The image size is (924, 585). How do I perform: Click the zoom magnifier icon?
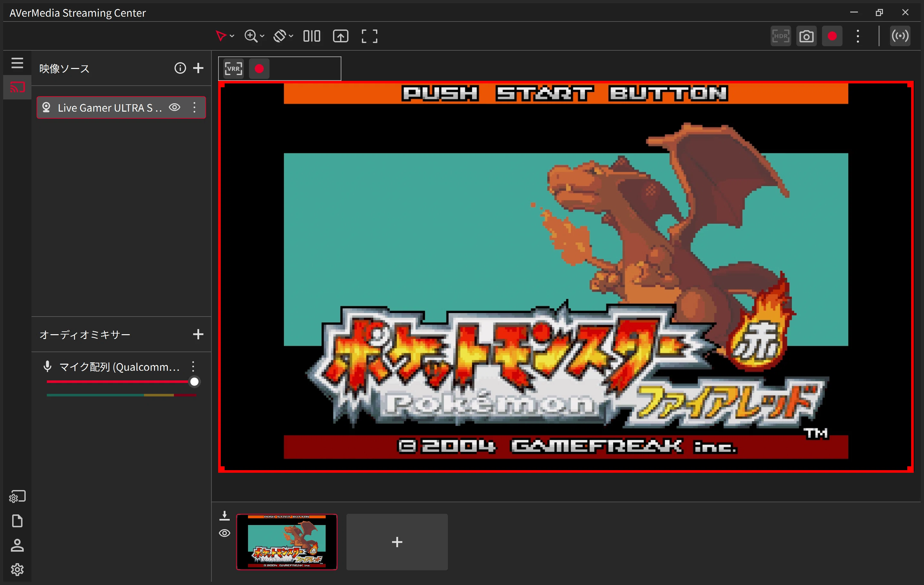251,36
